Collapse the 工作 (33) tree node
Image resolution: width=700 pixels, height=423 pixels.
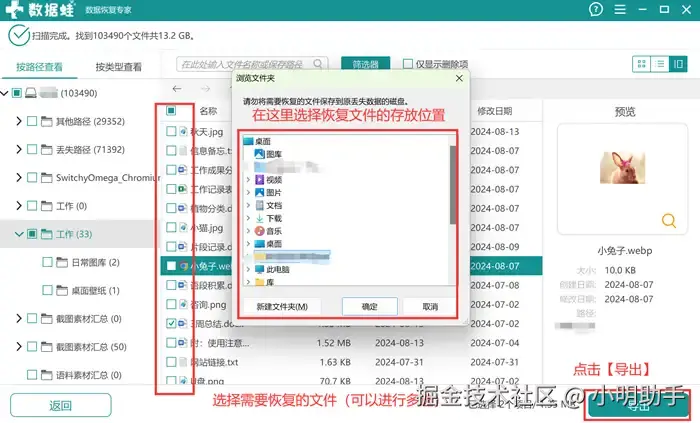(18, 234)
